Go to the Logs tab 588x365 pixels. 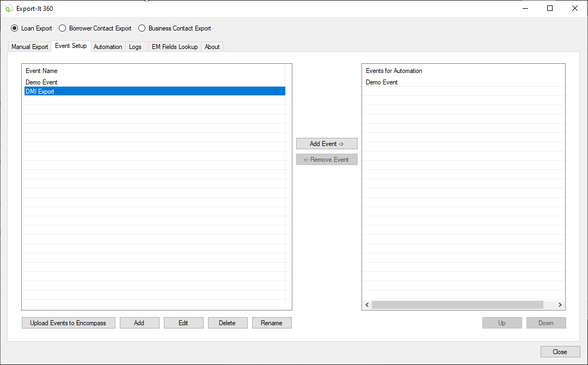[x=135, y=47]
